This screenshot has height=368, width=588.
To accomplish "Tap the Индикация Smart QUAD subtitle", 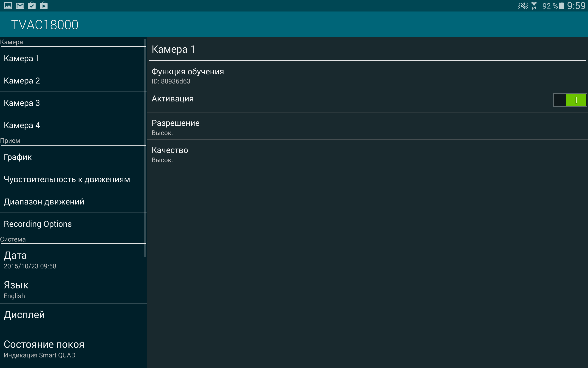I will [40, 355].
